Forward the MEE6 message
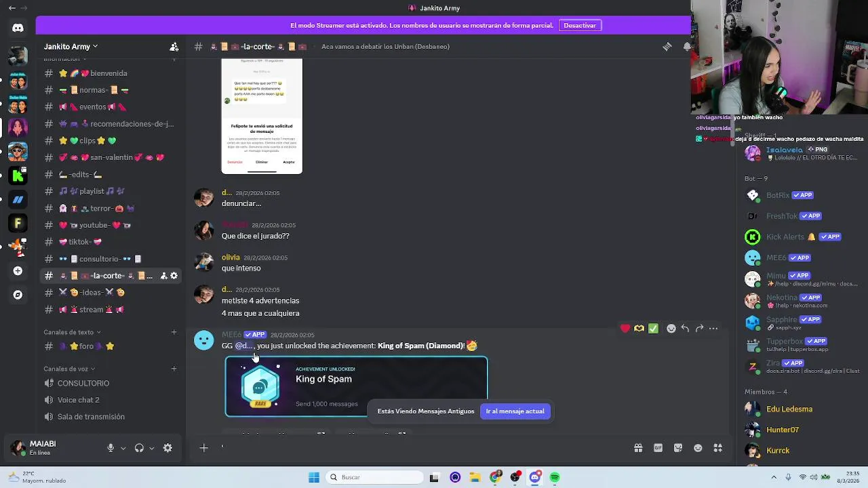The image size is (868, 488). click(x=699, y=329)
